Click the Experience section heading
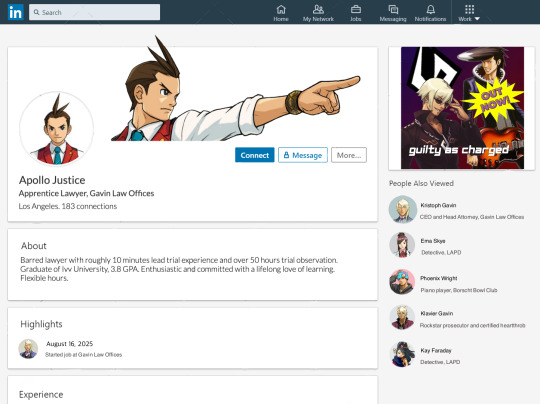The image size is (540, 404). 41,395
